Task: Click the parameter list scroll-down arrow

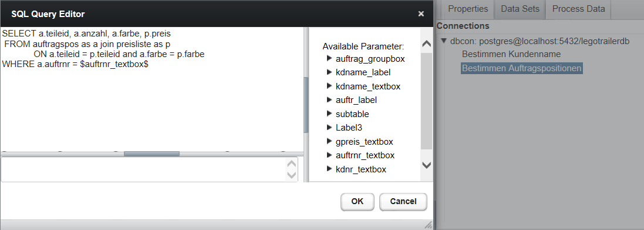Action: tap(427, 165)
